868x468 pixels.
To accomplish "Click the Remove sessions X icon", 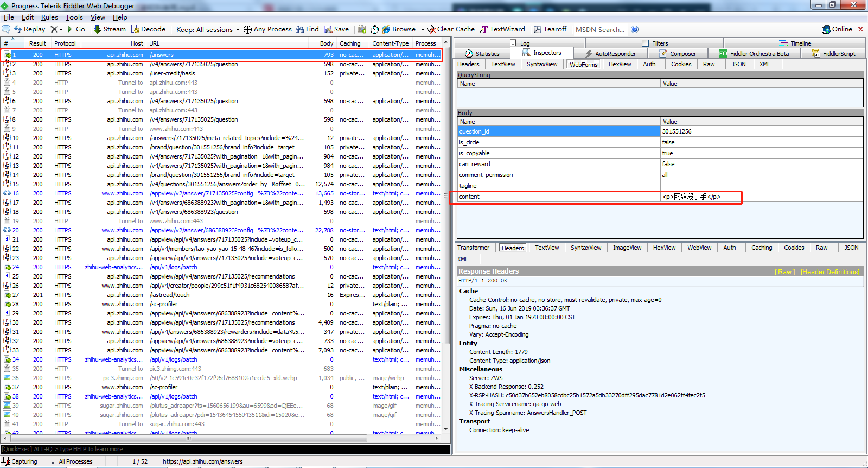I will pyautogui.click(x=54, y=29).
